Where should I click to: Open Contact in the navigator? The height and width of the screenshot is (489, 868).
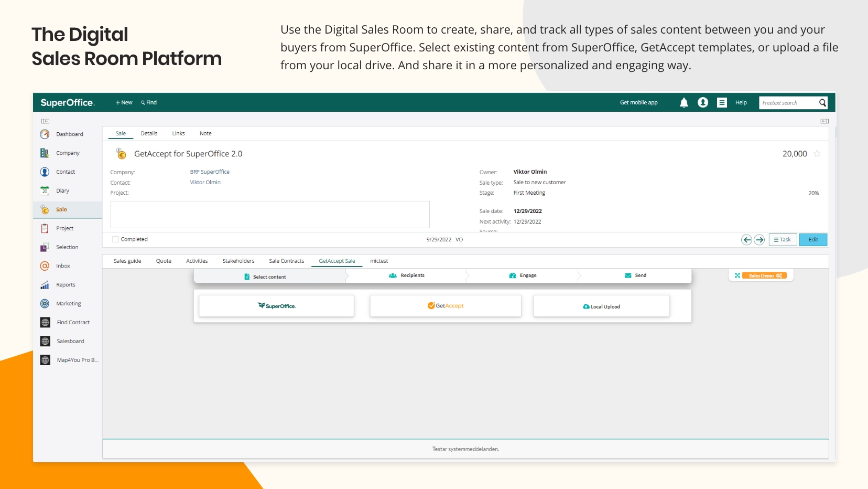(x=66, y=172)
